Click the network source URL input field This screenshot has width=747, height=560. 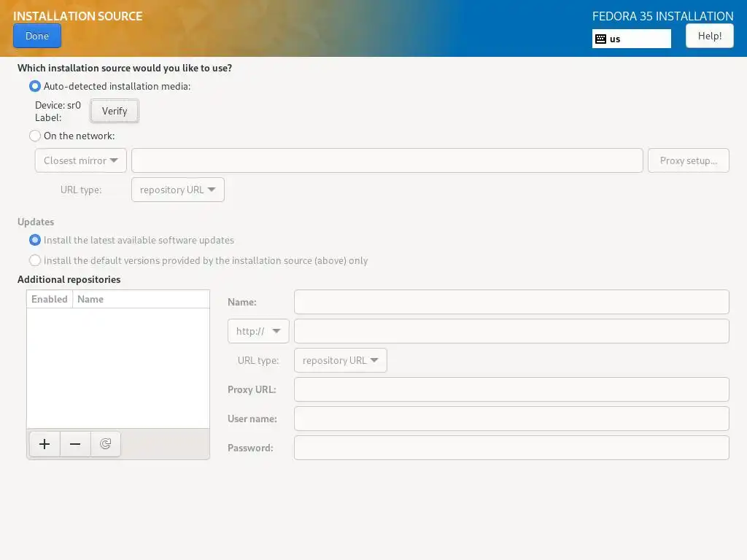(387, 160)
